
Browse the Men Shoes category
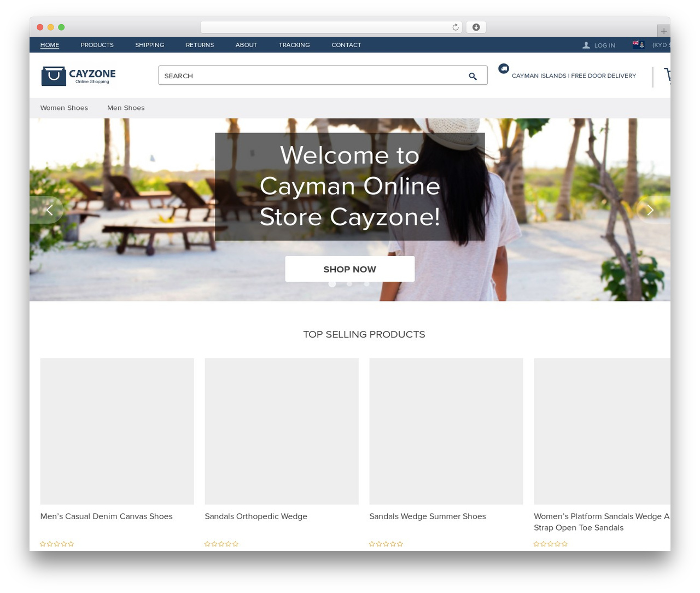pyautogui.click(x=126, y=108)
